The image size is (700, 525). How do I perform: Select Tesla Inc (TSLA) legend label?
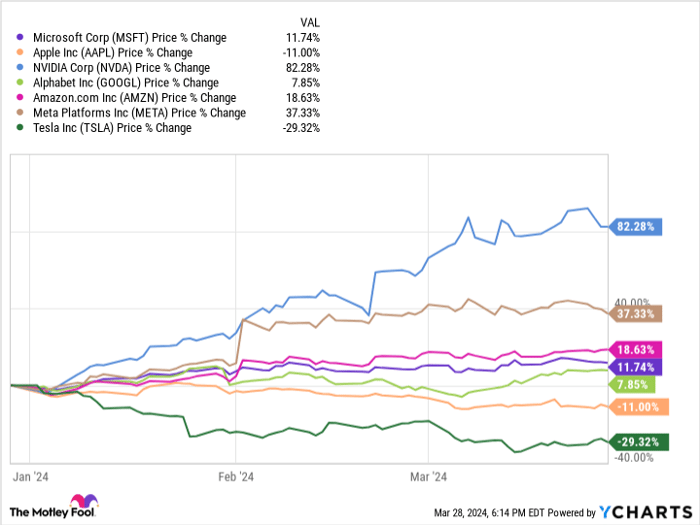coord(112,128)
